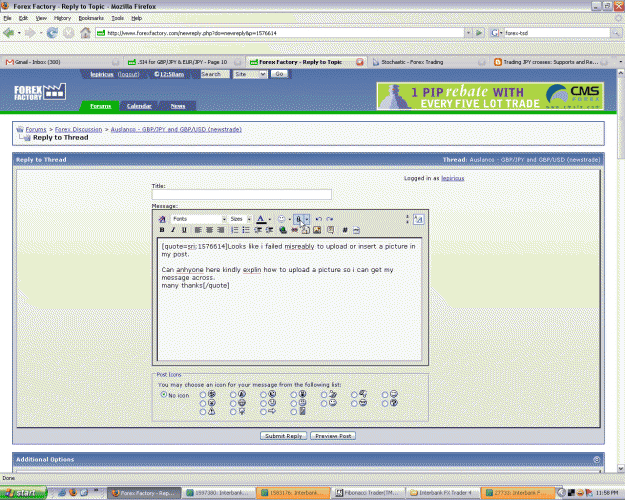625x500 pixels.
Task: Wrap selected text in quote tags
Action: tap(330, 230)
